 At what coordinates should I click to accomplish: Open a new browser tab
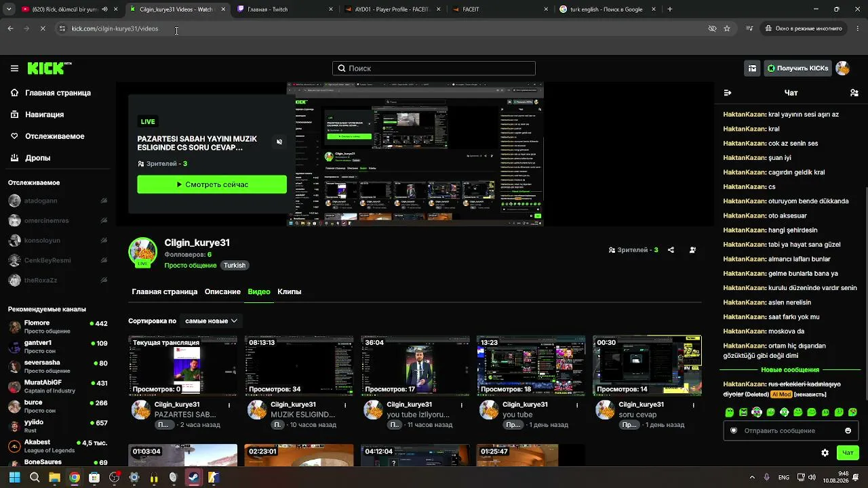point(669,9)
